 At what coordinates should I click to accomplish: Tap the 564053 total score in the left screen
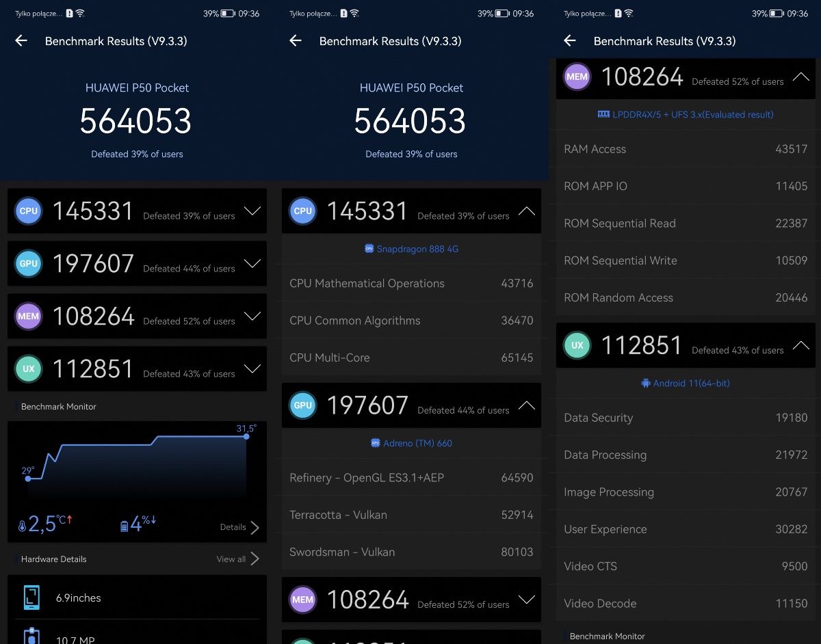point(135,122)
